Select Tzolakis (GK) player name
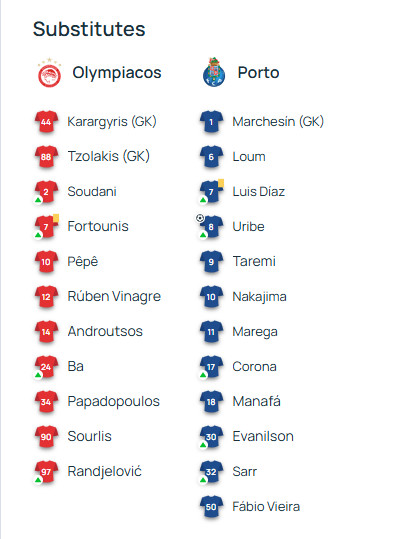This screenshot has height=539, width=395. pos(109,156)
